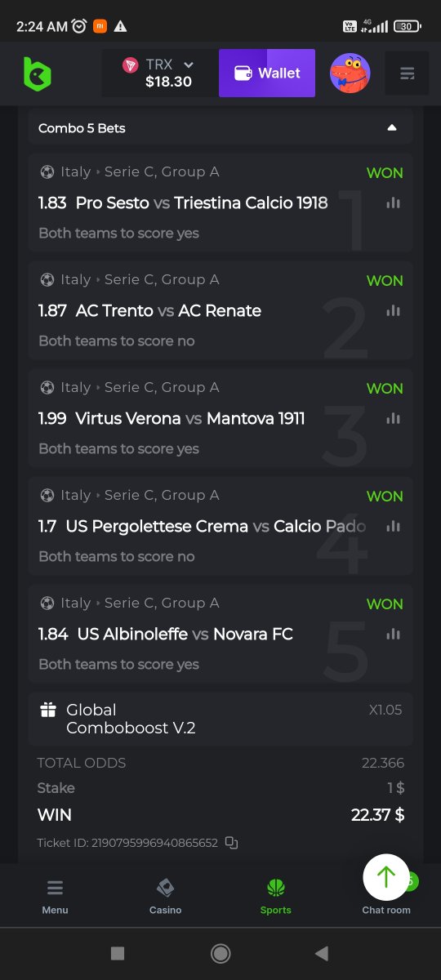Open the Wallet

pyautogui.click(x=266, y=73)
